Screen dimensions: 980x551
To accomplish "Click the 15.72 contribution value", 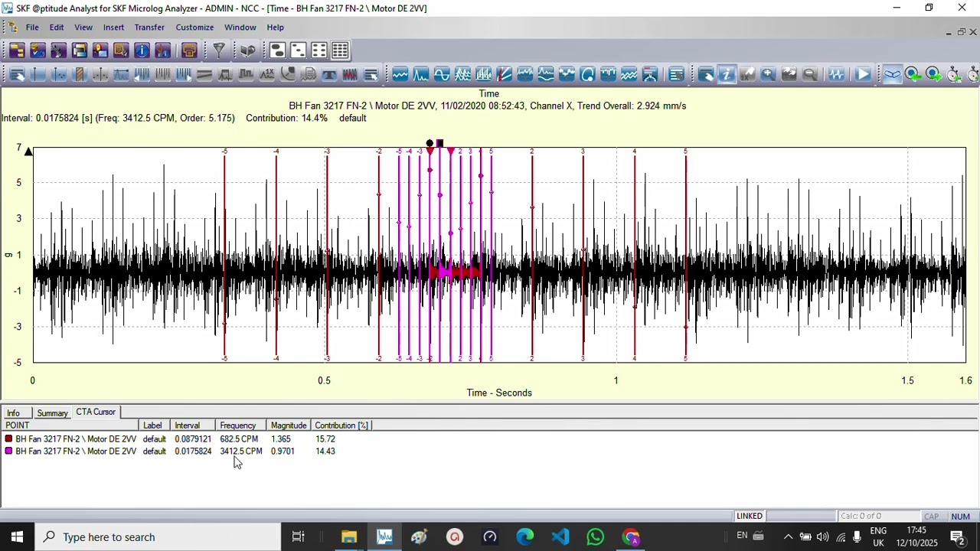I will pos(325,439).
